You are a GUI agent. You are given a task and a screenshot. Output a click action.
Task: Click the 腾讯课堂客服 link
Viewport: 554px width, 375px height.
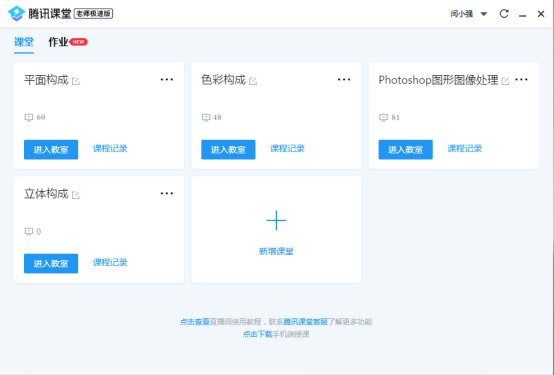coord(306,322)
